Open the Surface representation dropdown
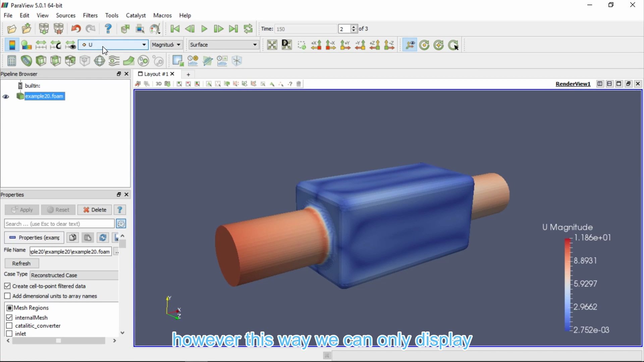The width and height of the screenshot is (644, 362). click(223, 45)
